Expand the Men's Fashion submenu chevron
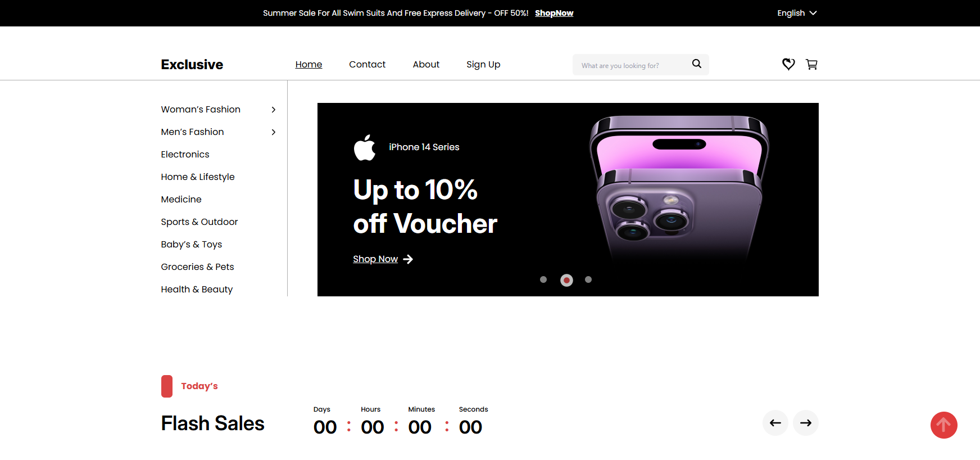Image resolution: width=980 pixels, height=460 pixels. pos(274,132)
